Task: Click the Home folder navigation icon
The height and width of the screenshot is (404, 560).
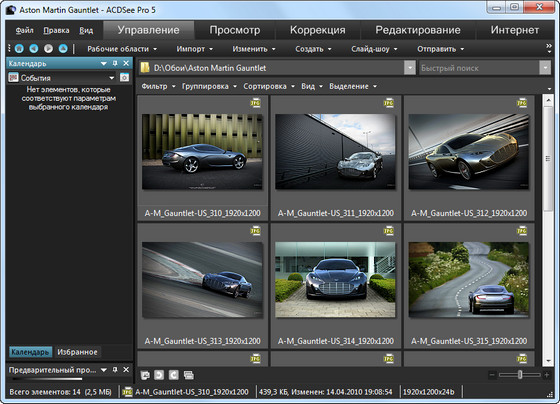Action: 19,49
